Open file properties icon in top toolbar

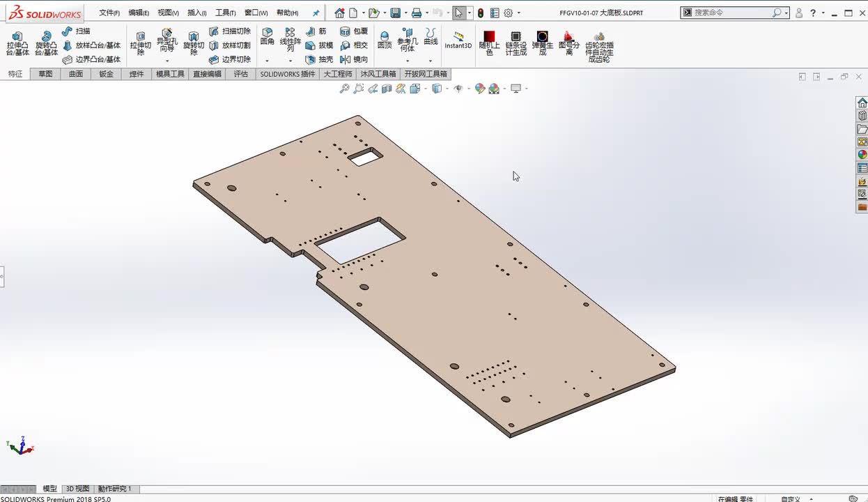click(495, 13)
